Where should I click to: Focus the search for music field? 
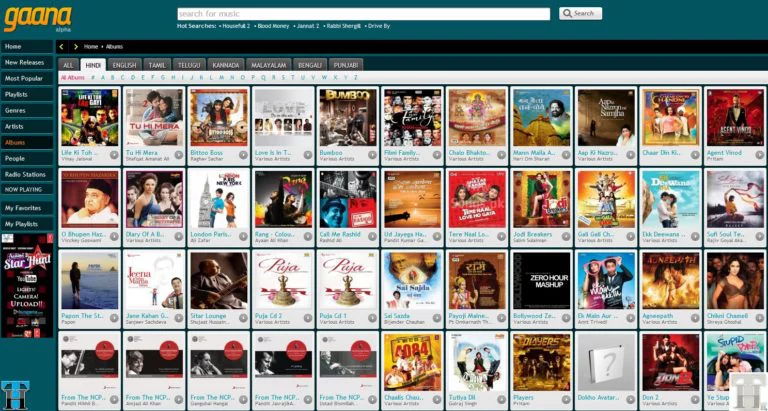pos(363,14)
